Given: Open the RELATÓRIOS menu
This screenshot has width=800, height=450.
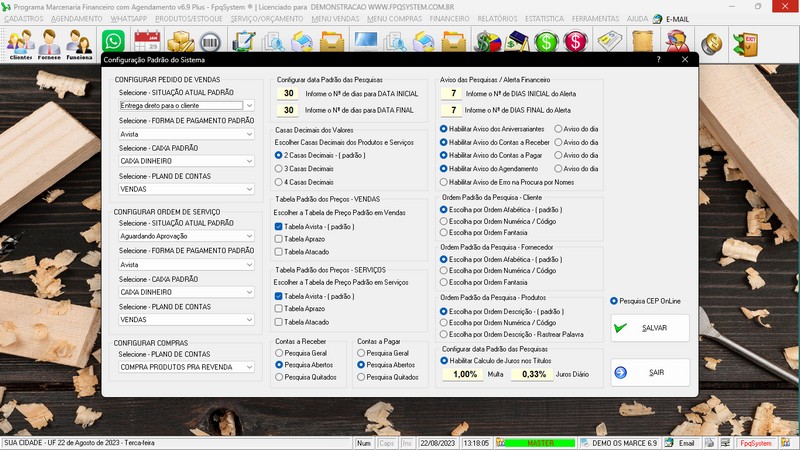Looking at the screenshot, I should pos(497,19).
